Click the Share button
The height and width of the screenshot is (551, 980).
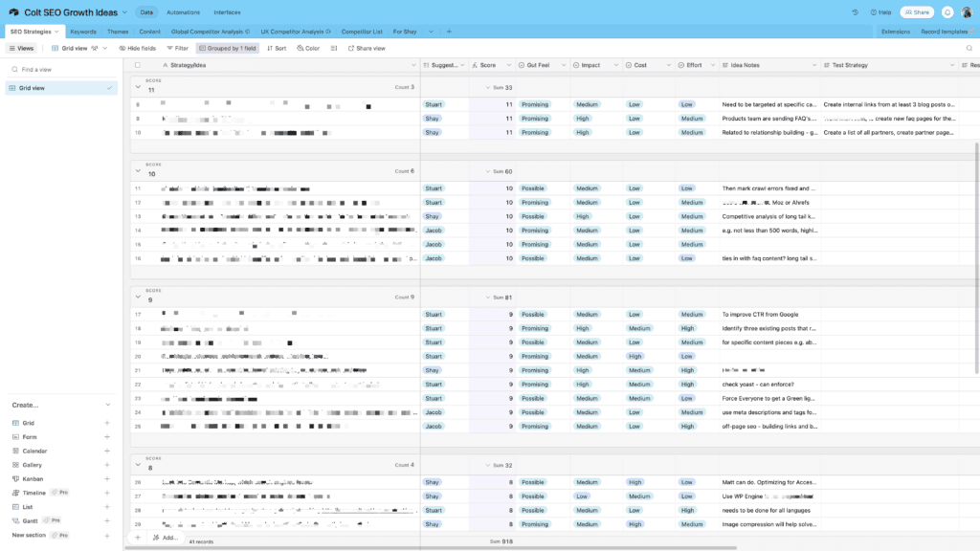click(917, 12)
